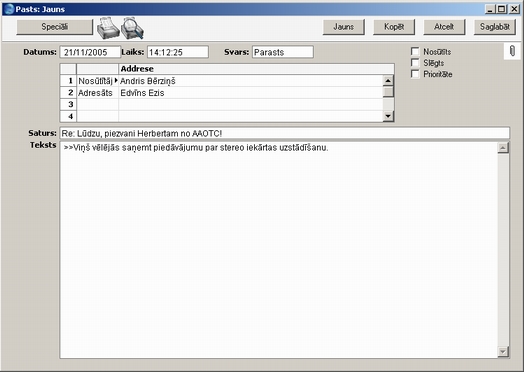Minimize the Pasts: Jauns window

point(490,9)
